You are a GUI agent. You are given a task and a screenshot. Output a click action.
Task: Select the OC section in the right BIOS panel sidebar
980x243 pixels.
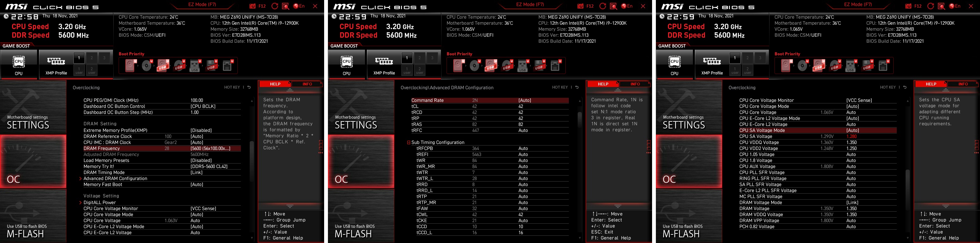[689, 161]
